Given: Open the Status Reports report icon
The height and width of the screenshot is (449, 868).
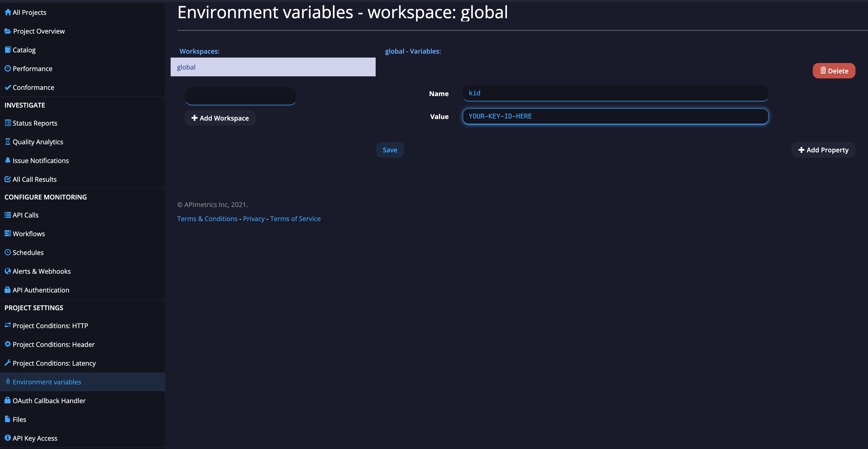Looking at the screenshot, I should point(7,123).
